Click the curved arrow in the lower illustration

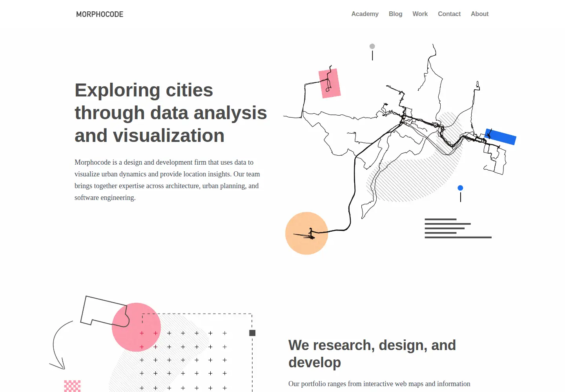[61, 345]
